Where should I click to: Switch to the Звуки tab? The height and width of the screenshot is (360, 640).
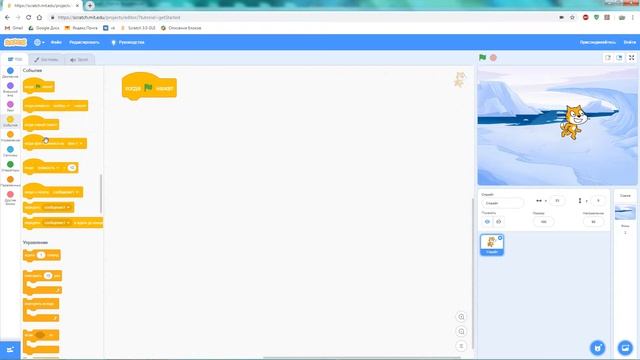coord(79,60)
